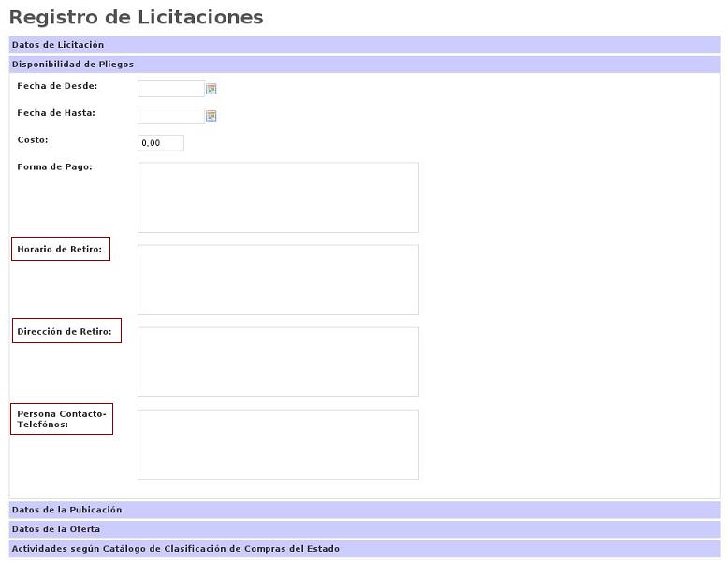728x562 pixels.
Task: Open the Fecha de Hasta calendar picker
Action: click(211, 116)
